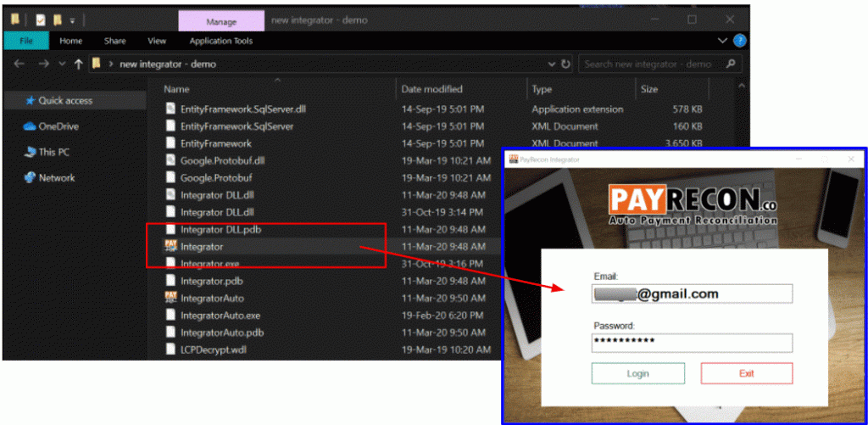
Task: Click 'new integrator - demo' breadcrumb
Action: click(168, 64)
